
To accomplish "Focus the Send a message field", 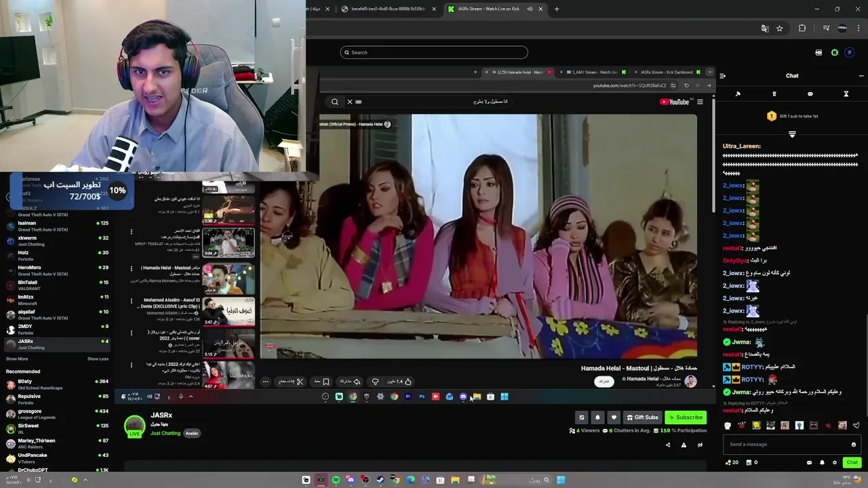I will tap(791, 445).
